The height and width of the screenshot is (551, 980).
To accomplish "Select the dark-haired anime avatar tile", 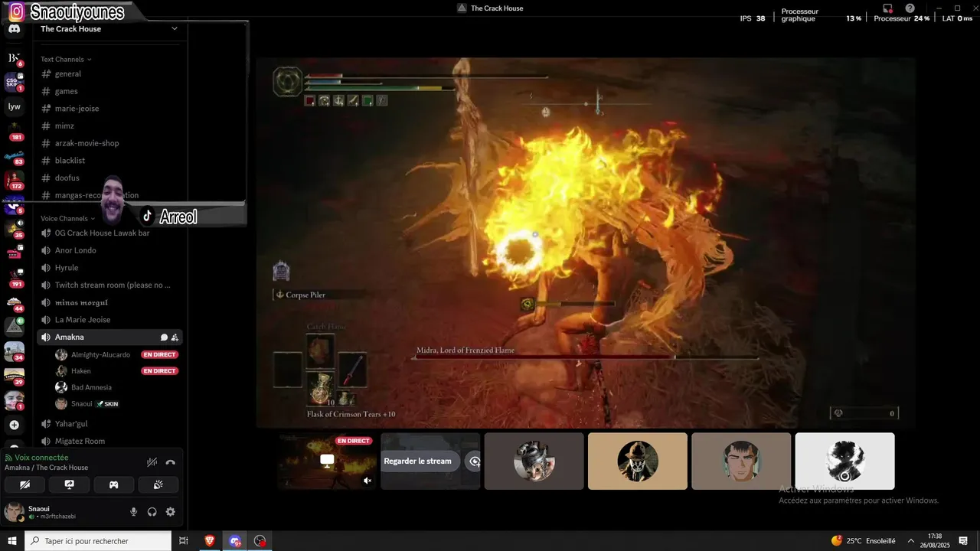I will click(x=741, y=461).
